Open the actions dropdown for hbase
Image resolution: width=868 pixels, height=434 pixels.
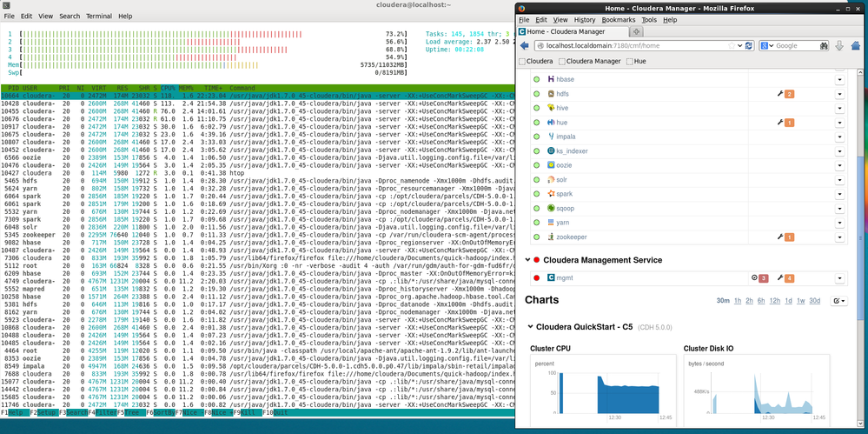coord(839,79)
